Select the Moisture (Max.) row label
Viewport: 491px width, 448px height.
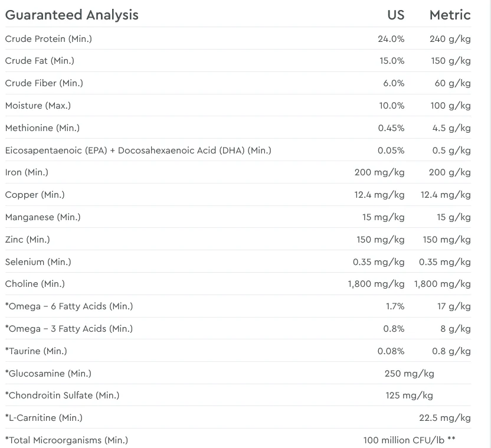point(38,106)
